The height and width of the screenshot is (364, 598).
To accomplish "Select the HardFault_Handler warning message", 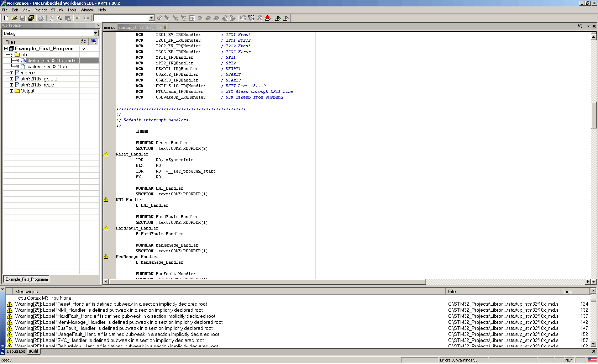I will click(x=115, y=316).
